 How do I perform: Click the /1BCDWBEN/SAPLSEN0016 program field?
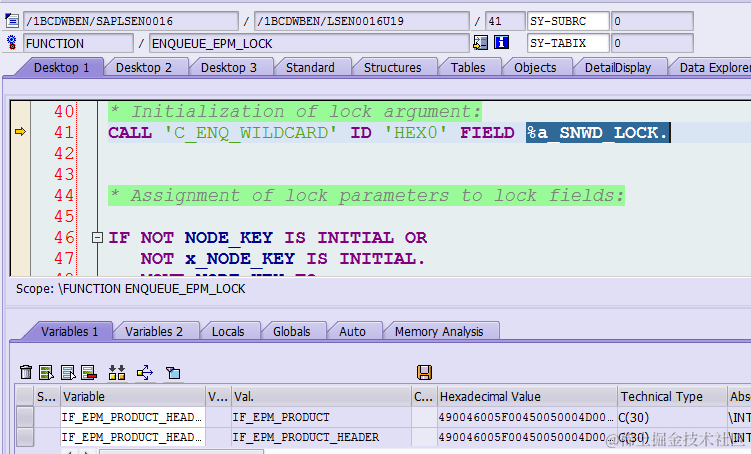tap(131, 21)
